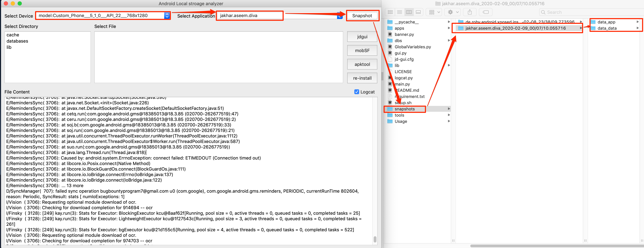Click the mobSF button

[362, 50]
